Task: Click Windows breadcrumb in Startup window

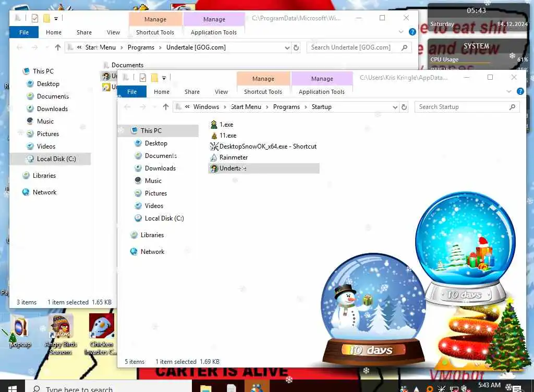Action: pyautogui.click(x=206, y=107)
